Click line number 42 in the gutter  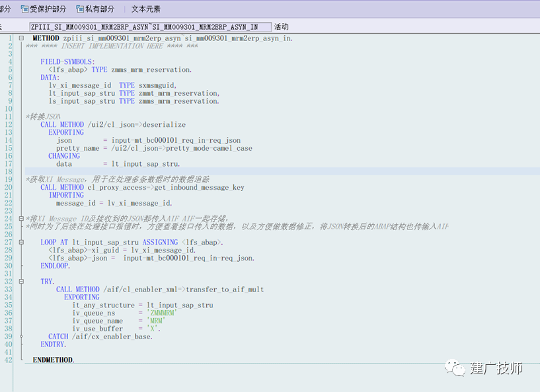[x=9, y=360]
